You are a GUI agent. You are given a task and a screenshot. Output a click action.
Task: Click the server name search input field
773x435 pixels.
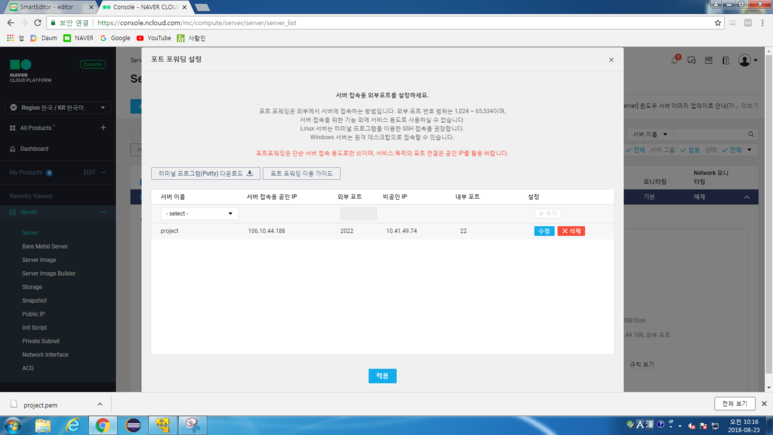pos(710,134)
